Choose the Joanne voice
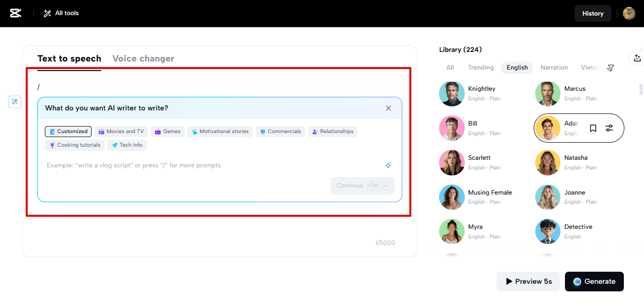The width and height of the screenshot is (644, 306). click(579, 197)
